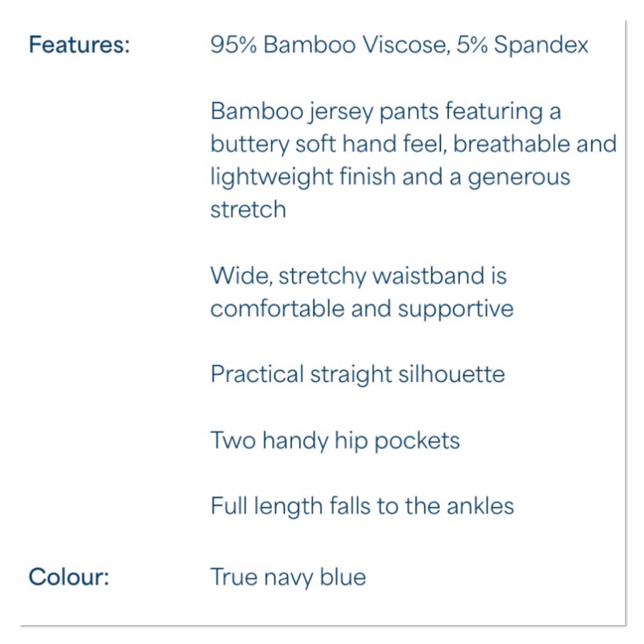Click the Colour: label
The height and width of the screenshot is (644, 644).
click(x=69, y=577)
